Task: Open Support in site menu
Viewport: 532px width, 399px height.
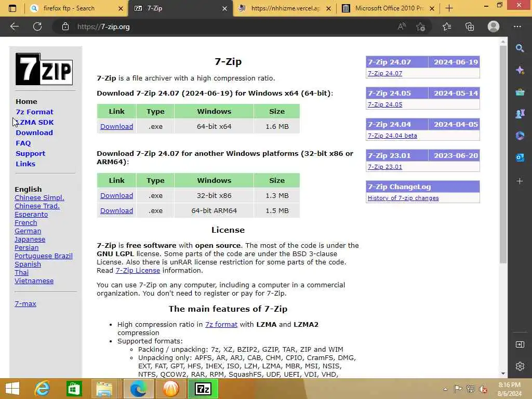Action: [30, 154]
